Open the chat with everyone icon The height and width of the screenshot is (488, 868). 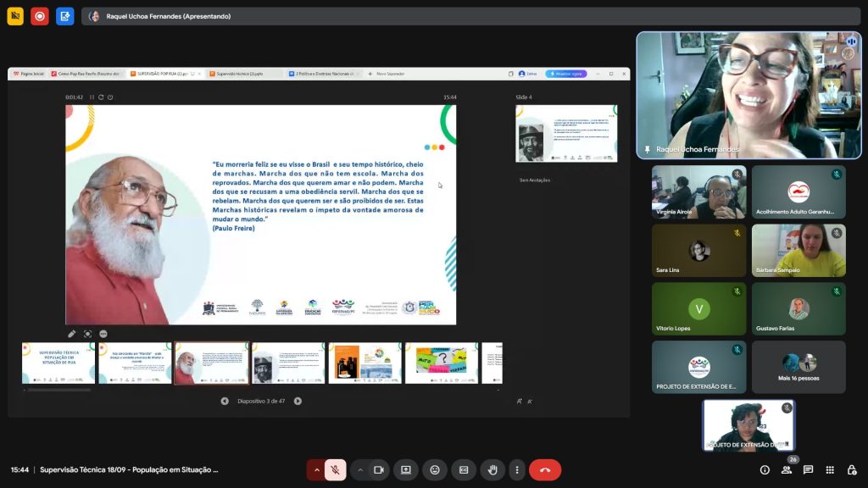[808, 469]
